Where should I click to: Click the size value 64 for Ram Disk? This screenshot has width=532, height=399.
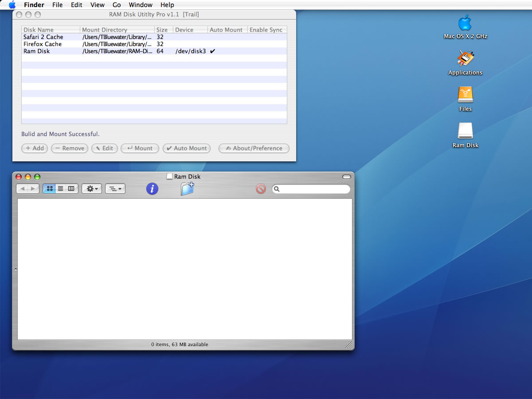[160, 51]
